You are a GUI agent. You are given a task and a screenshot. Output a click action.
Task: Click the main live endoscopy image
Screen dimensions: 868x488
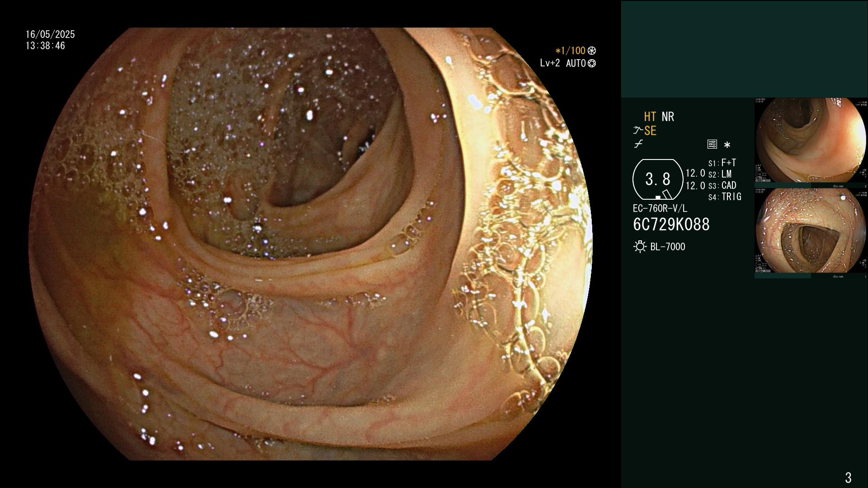click(x=311, y=244)
